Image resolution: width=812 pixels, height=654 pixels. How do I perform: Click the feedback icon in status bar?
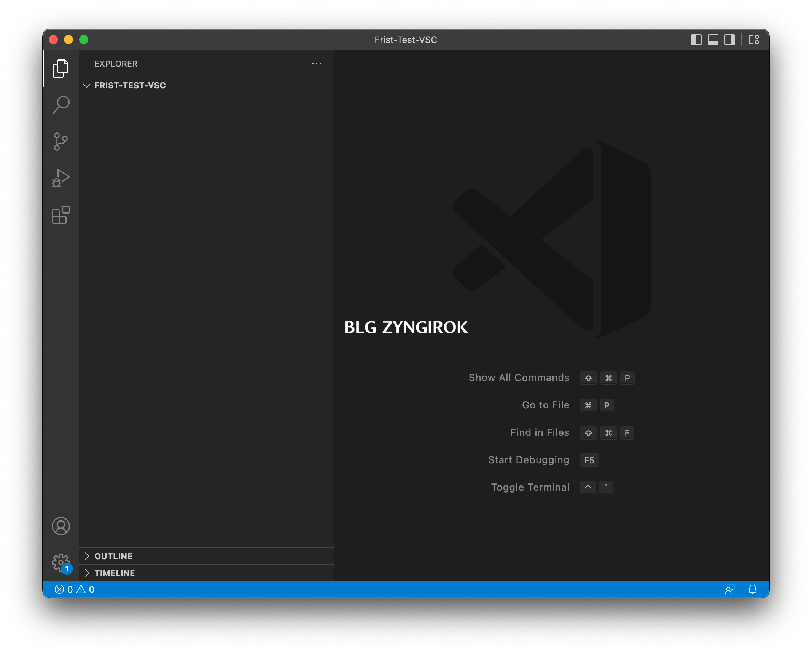[x=730, y=589]
